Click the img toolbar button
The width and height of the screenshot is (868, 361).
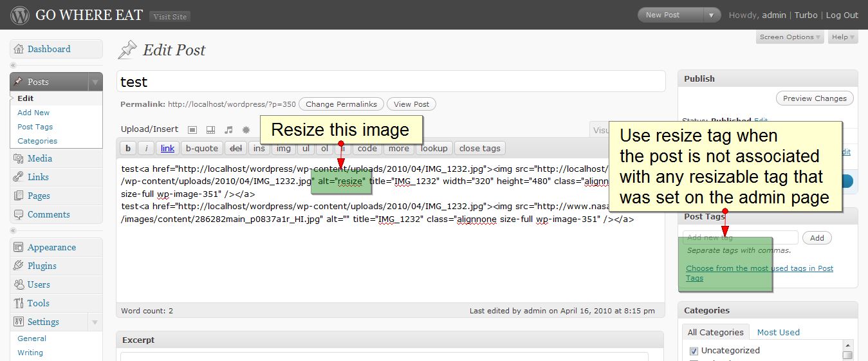pyautogui.click(x=284, y=149)
